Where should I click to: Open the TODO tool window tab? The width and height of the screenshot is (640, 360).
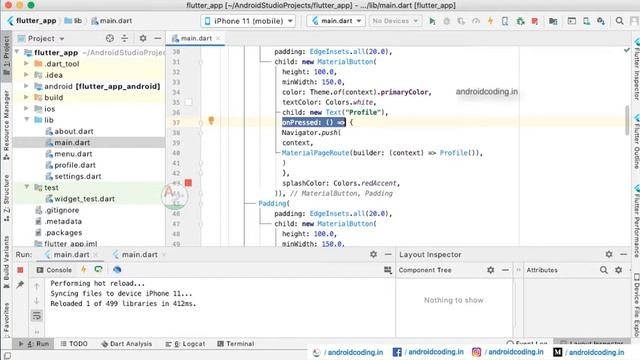pos(74,344)
